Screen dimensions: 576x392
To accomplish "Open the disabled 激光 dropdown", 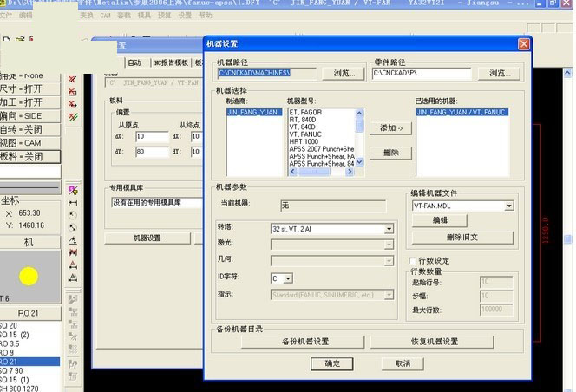I will pyautogui.click(x=389, y=245).
